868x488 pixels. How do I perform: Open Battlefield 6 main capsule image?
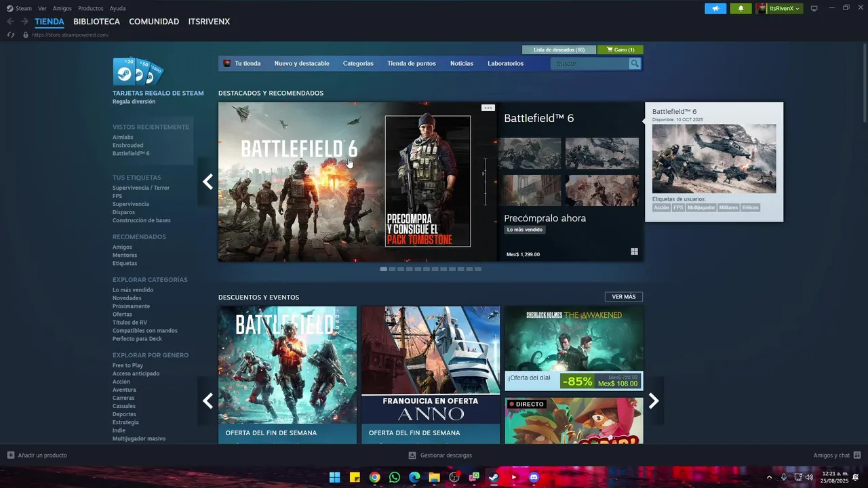coord(357,182)
